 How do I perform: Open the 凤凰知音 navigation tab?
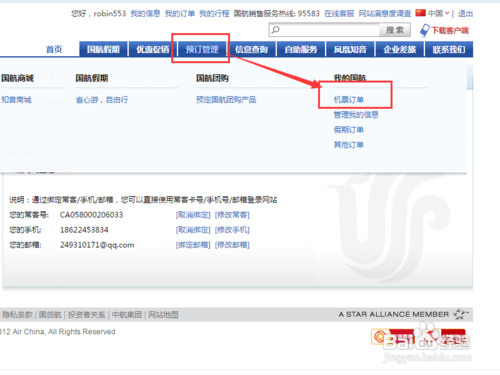pos(350,49)
